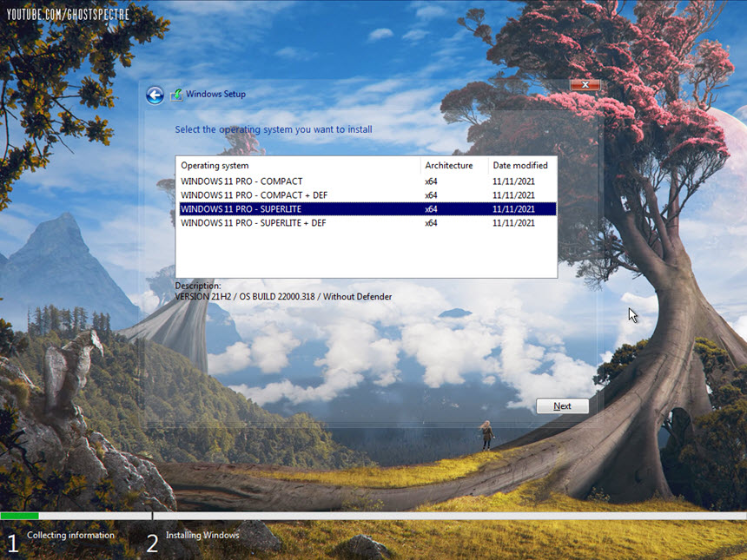Click x64 in the COMPACT + DEF row

(431, 195)
